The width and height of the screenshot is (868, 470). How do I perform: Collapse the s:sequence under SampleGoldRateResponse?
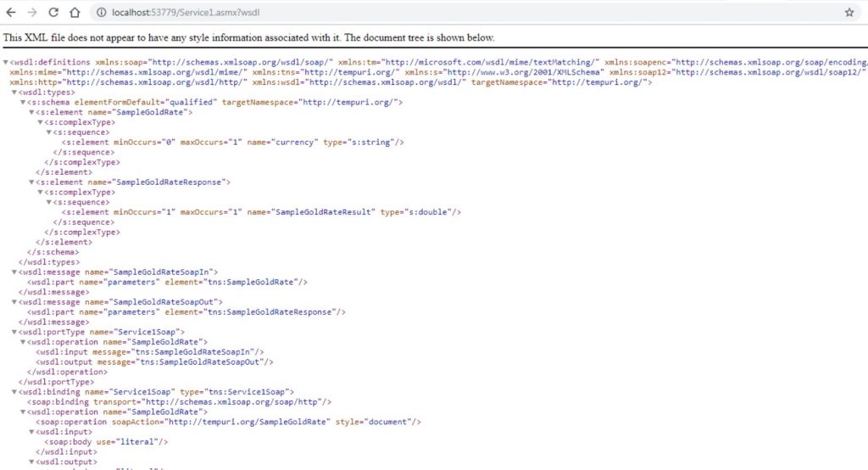tap(50, 202)
